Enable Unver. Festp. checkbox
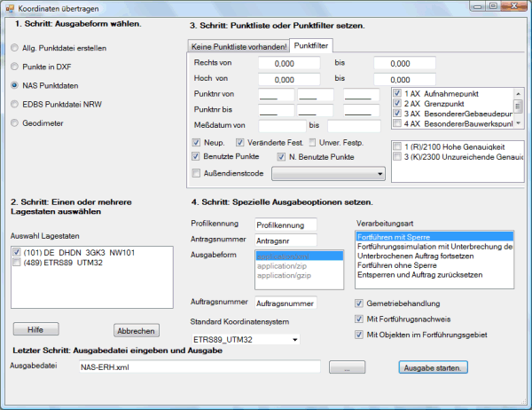532x410 pixels. 312,142
